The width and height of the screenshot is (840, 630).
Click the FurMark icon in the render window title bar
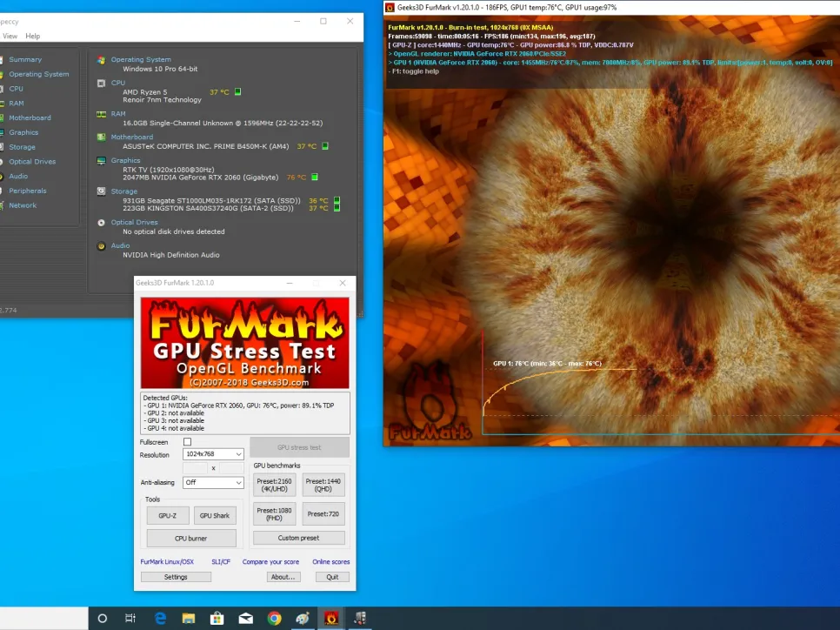coord(390,8)
